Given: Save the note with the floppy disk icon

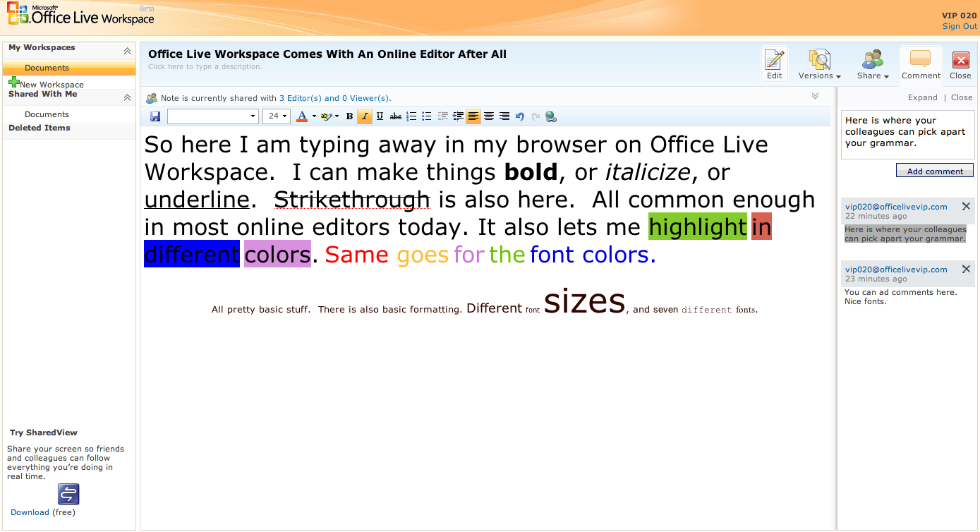Looking at the screenshot, I should point(155,116).
